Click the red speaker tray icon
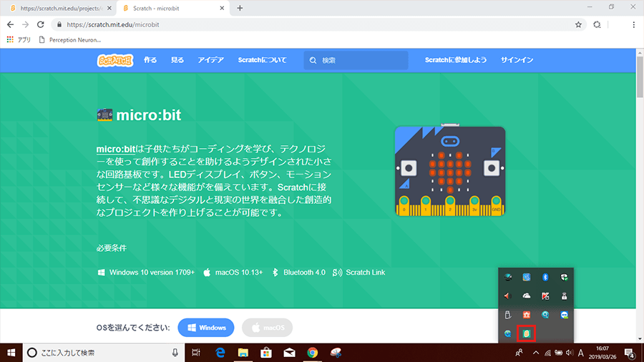 pos(507,296)
